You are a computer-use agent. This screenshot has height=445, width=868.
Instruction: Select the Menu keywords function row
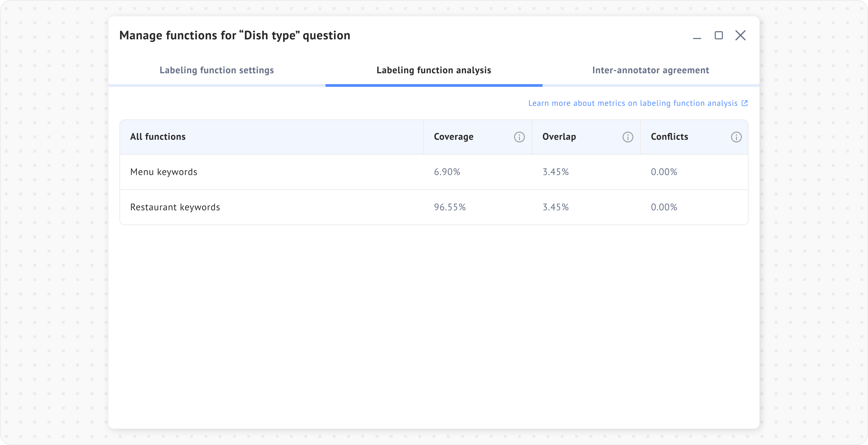164,172
